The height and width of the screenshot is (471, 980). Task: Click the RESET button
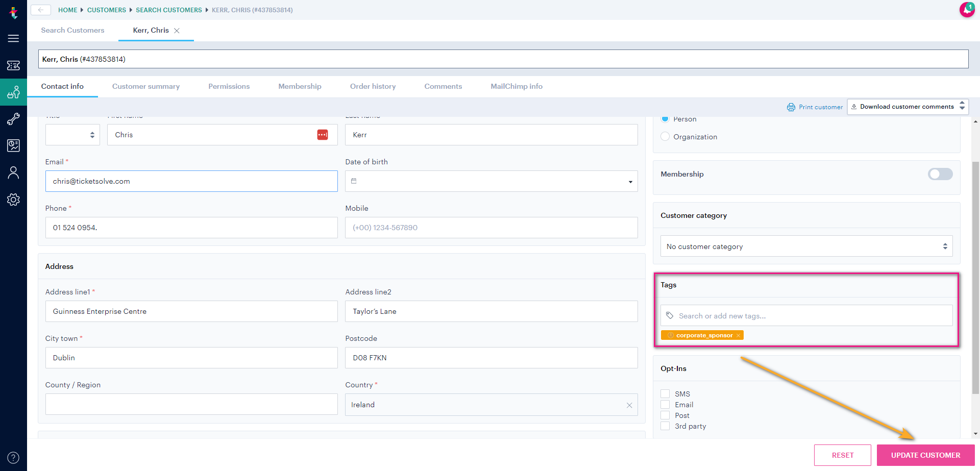pos(843,455)
